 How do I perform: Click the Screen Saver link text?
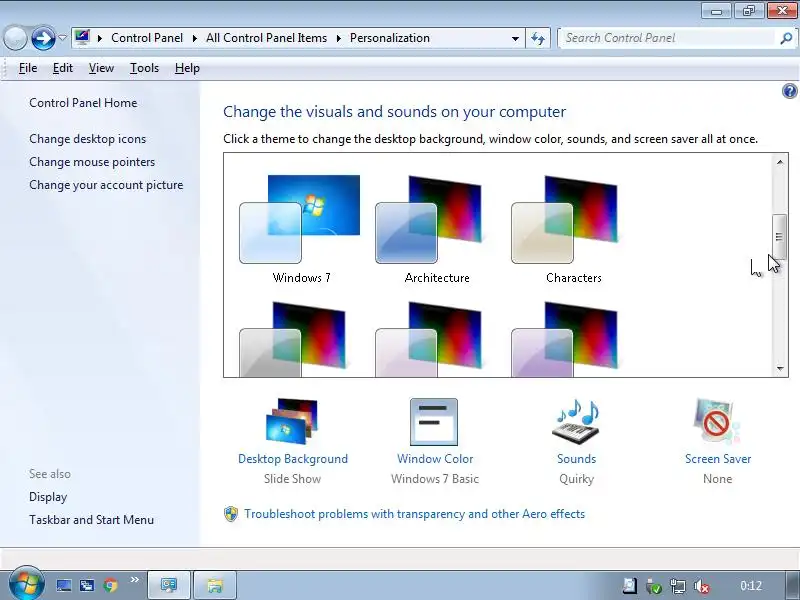[x=718, y=459]
